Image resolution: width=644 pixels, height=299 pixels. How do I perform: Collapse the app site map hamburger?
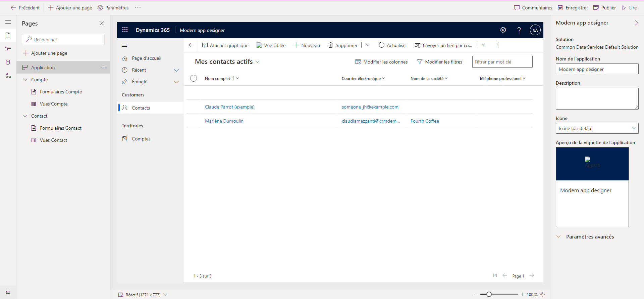124,45
